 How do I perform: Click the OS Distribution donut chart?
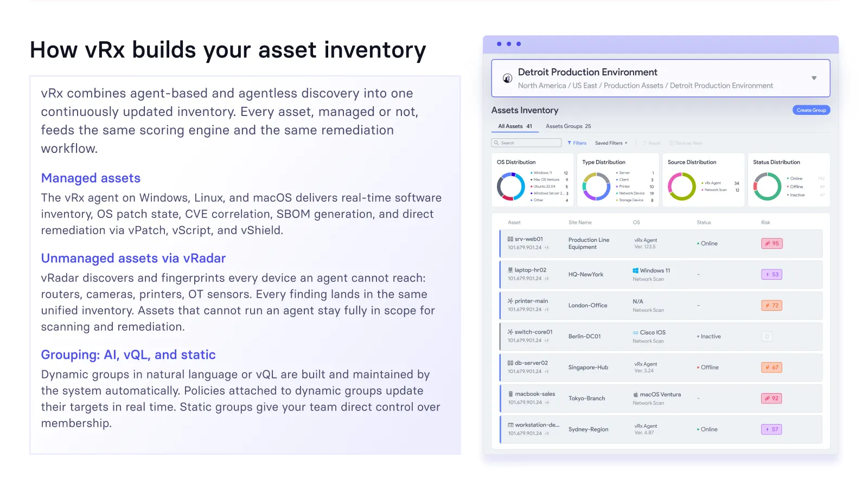point(511,187)
